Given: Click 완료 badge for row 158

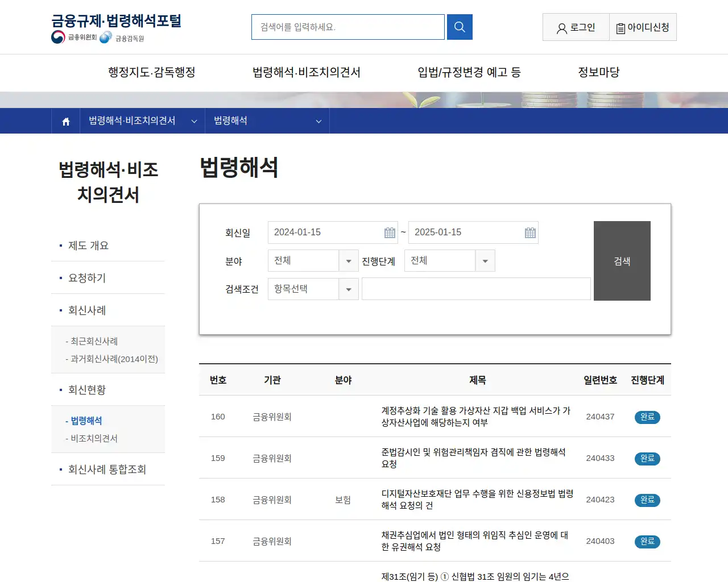Looking at the screenshot, I should coord(647,500).
